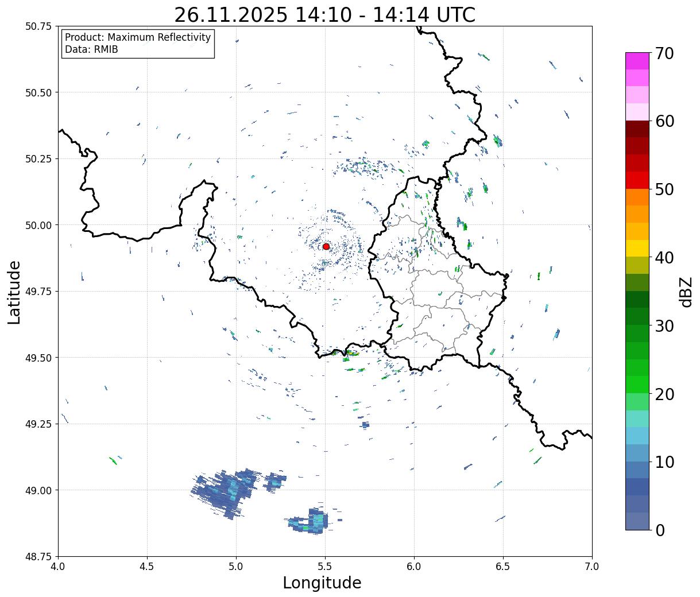Image resolution: width=700 pixels, height=597 pixels.
Task: Click the 5.5 longitude tick label
Action: (325, 567)
